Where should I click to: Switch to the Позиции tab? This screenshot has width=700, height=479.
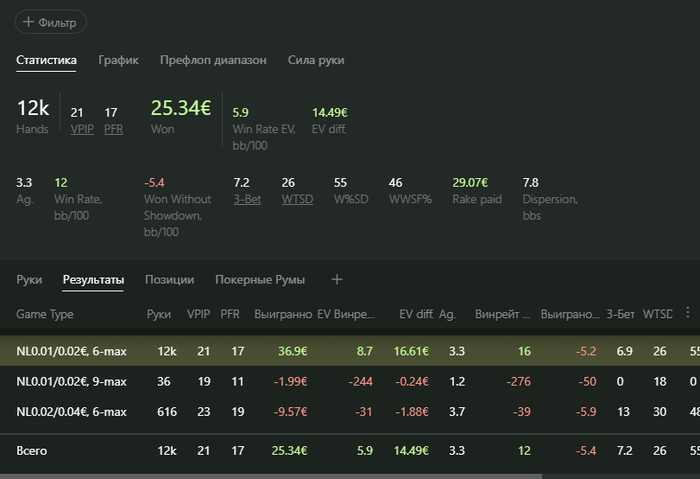coord(169,280)
